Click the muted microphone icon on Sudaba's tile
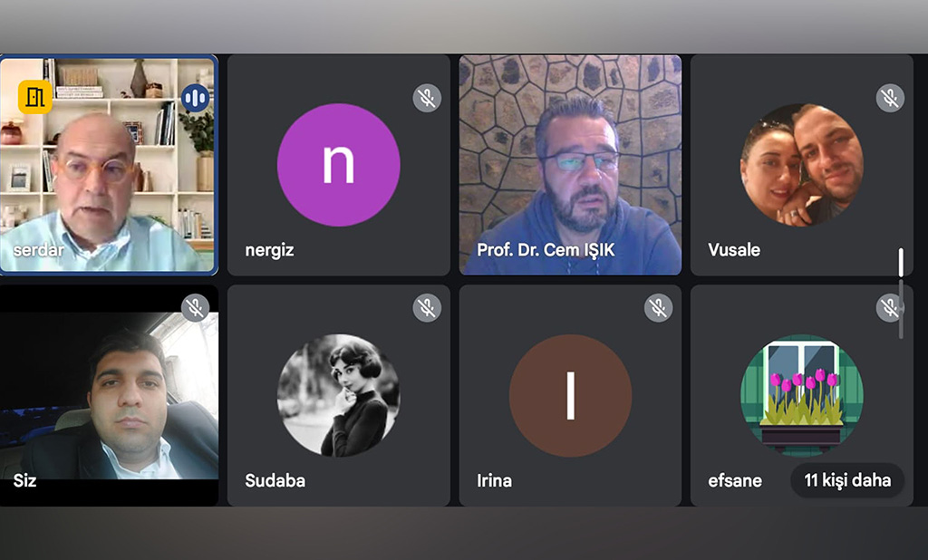The height and width of the screenshot is (560, 928). pyautogui.click(x=427, y=308)
